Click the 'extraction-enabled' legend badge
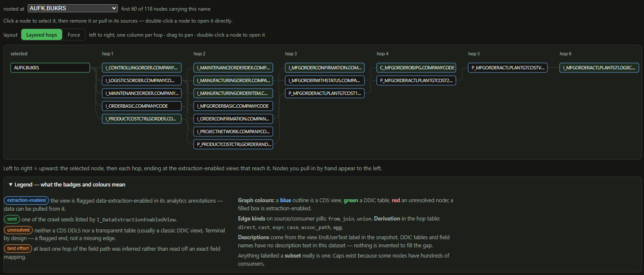The image size is (644, 275). point(26,201)
